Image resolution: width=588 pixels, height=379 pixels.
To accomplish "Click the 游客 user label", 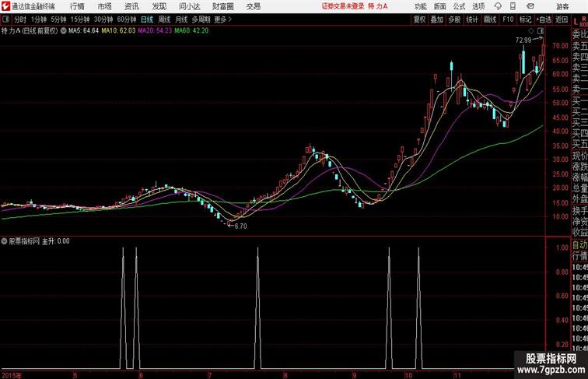I will (562, 6).
